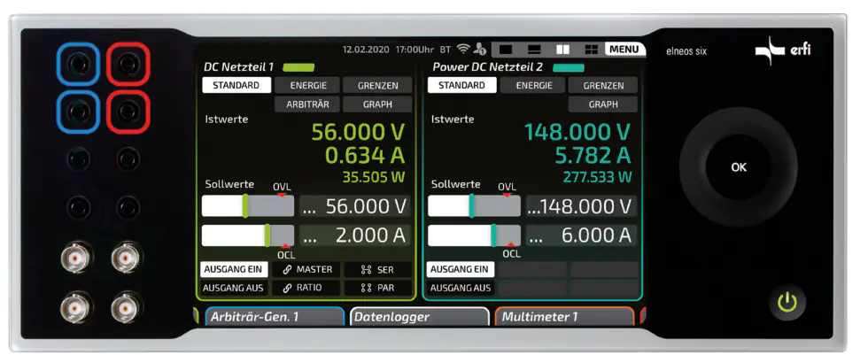Viewport: 868px width, 355px height.
Task: Switch to the four-tile grid layout icon
Action: pos(591,50)
